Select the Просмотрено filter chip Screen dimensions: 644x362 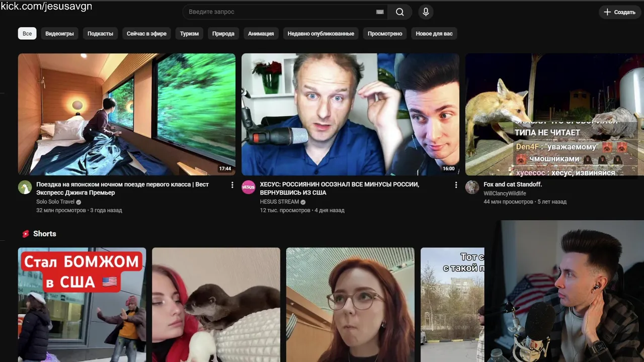pos(385,34)
